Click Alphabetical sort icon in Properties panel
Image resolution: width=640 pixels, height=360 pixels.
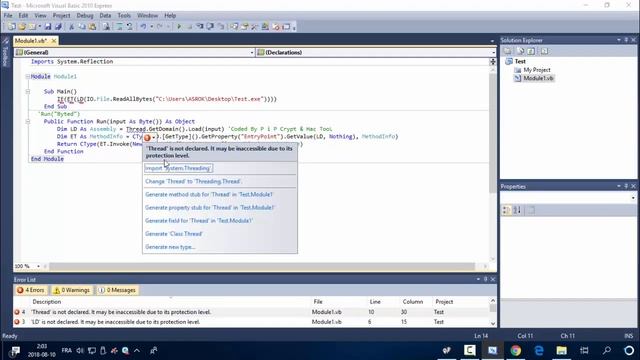[517, 210]
